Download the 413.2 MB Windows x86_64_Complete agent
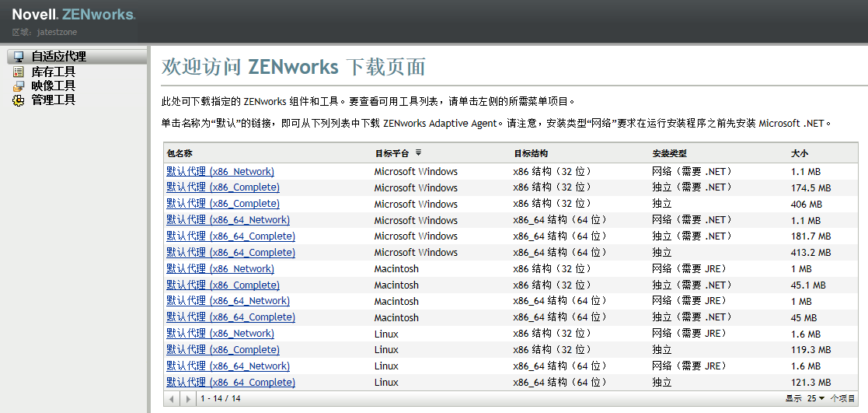868x413 pixels. coord(231,252)
